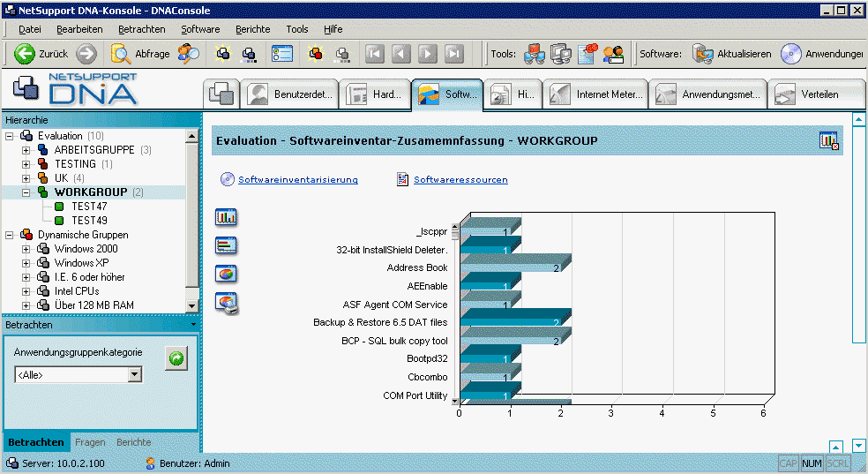868x474 pixels.
Task: Click the green Zurück back arrow
Action: tap(25, 54)
